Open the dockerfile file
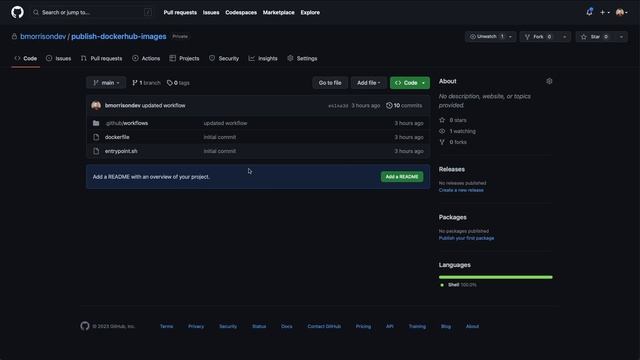 (x=117, y=137)
